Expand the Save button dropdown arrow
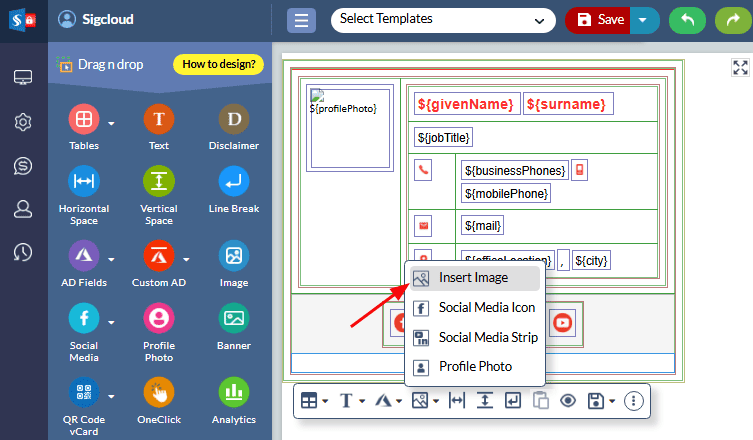Screen dimensions: 753x440 click(x=646, y=20)
